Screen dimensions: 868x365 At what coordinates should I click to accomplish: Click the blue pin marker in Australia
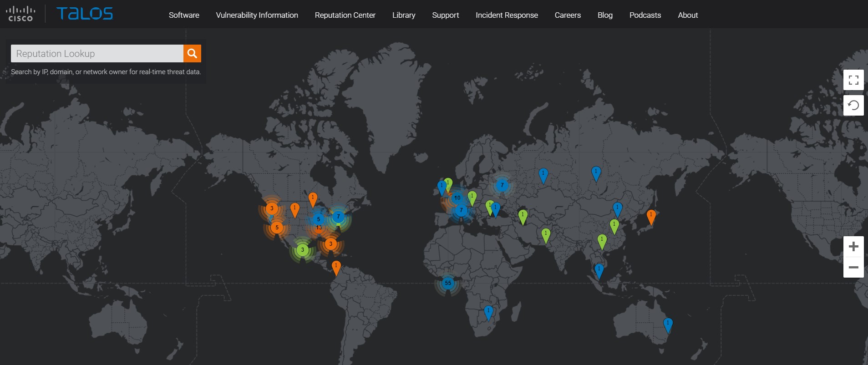[x=668, y=324]
